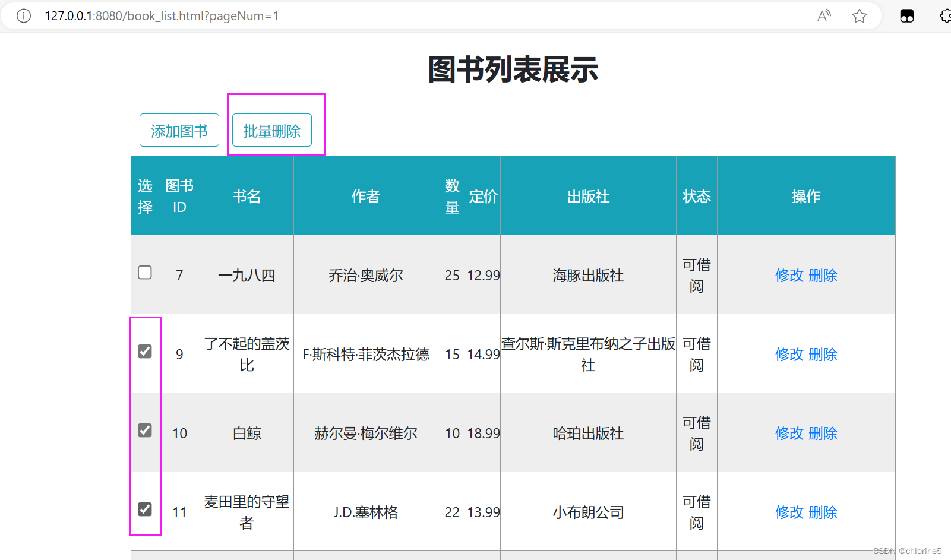Click the page heading 图书列表展示
Viewport: 951px width, 560px height.
(x=513, y=69)
